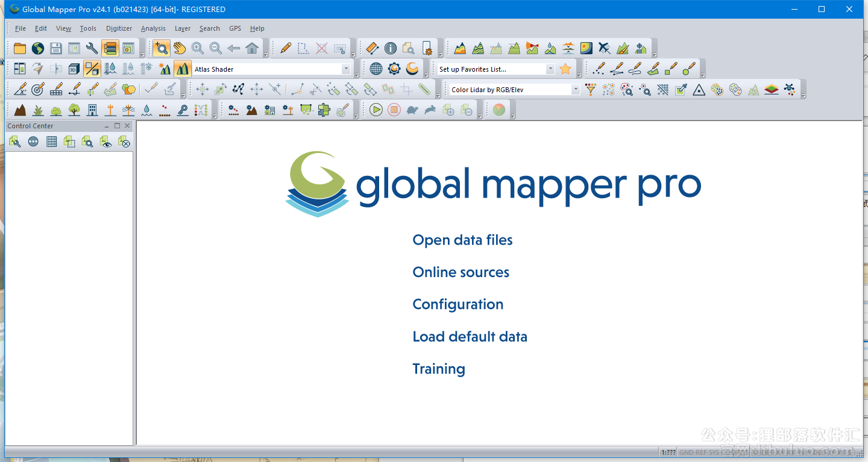Viewport: 868px width, 462px height.
Task: Toggle the sun dynamic lighting button
Action: click(165, 69)
